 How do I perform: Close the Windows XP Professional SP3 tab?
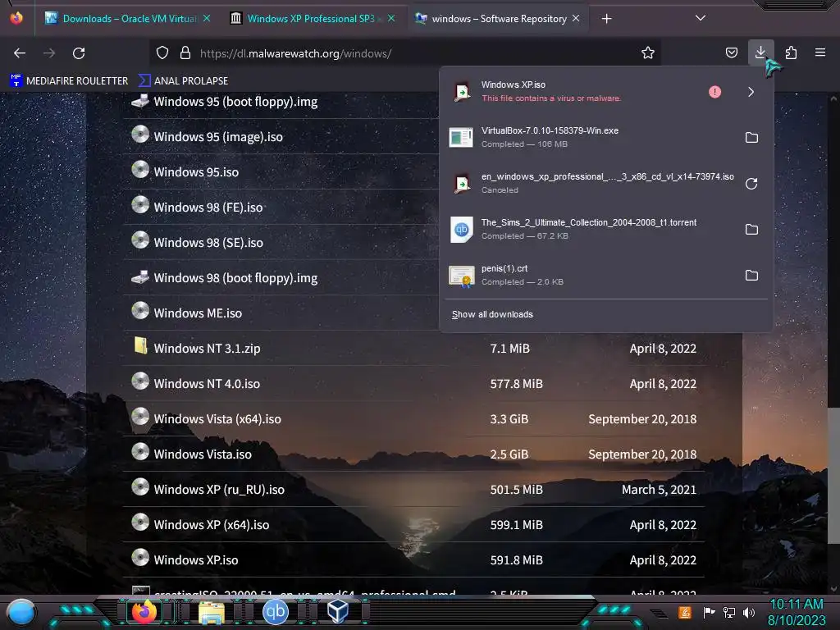[391, 18]
